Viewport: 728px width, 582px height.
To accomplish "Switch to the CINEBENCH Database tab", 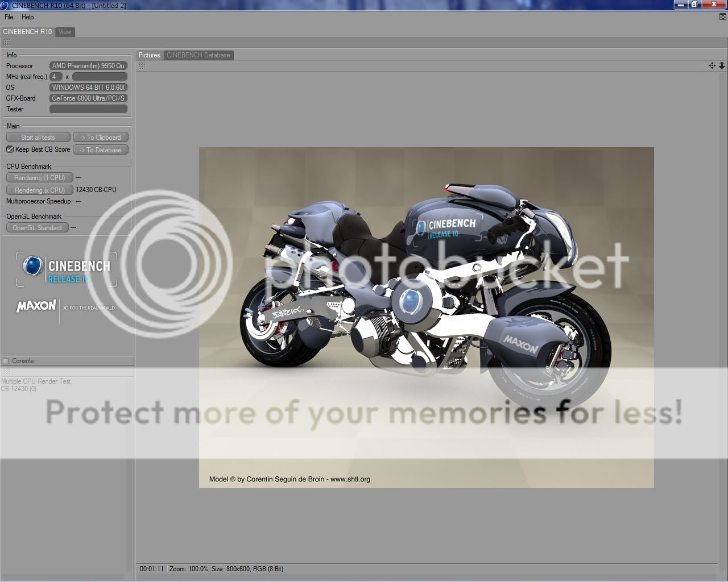I will [198, 55].
